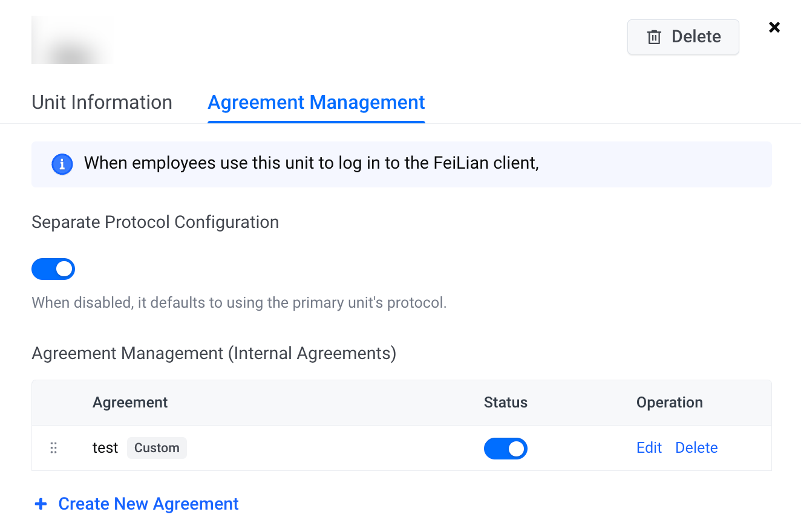This screenshot has height=532, width=801.
Task: Switch to the Unit Information tab
Action: pyautogui.click(x=102, y=102)
